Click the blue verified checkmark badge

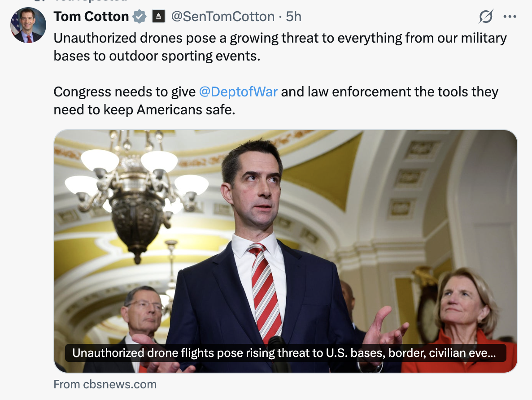click(140, 16)
